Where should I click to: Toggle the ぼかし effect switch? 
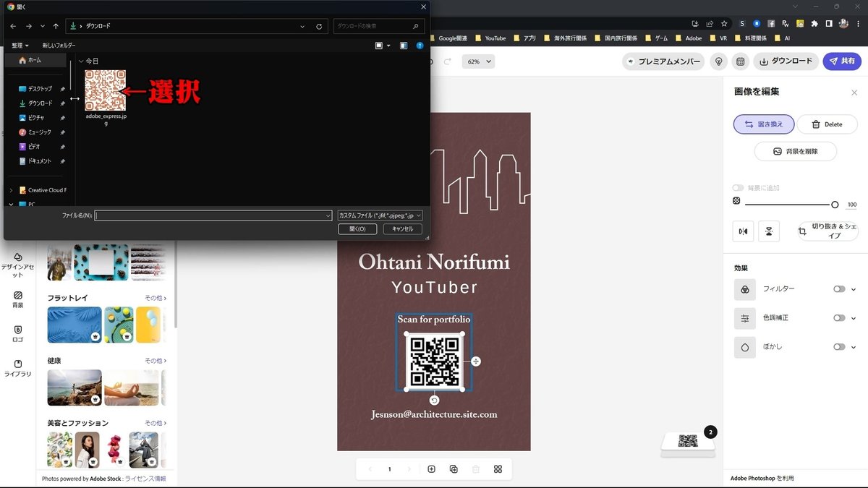(839, 346)
